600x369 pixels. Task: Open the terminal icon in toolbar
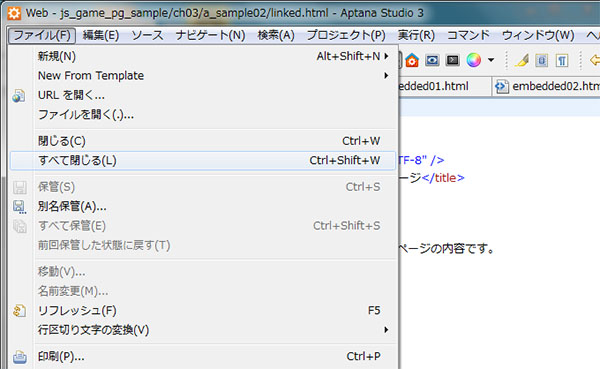point(453,60)
